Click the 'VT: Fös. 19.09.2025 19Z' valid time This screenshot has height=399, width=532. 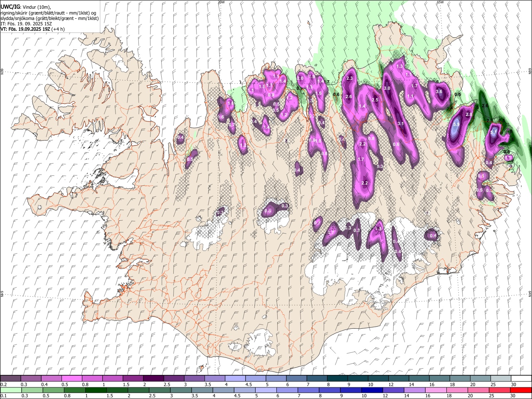[x=26, y=29]
